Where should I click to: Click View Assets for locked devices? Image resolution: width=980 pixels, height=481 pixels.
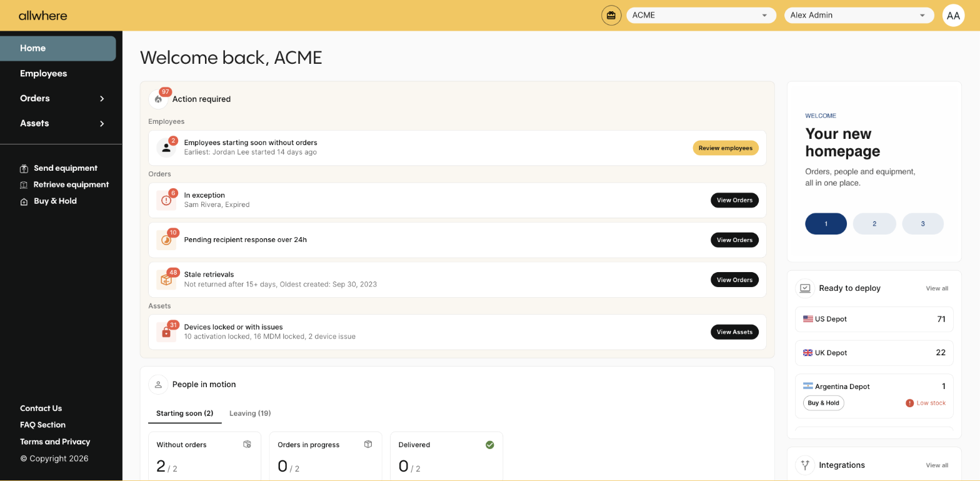pyautogui.click(x=734, y=332)
